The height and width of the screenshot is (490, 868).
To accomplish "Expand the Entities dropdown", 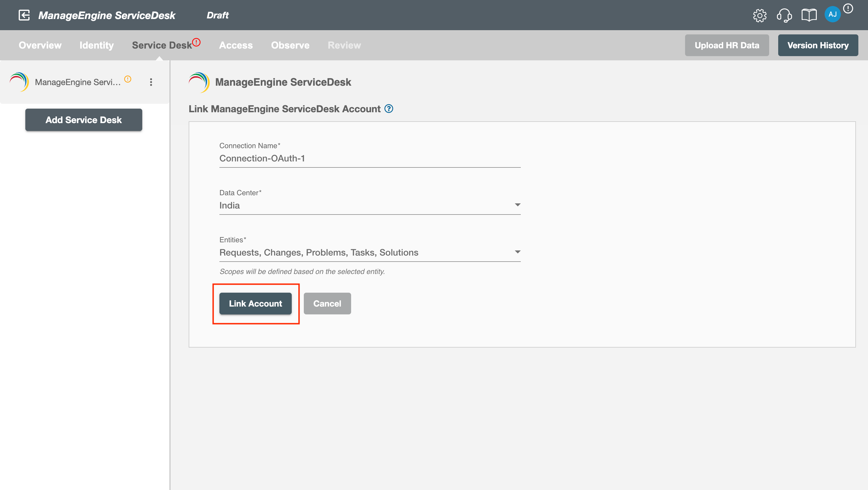I will [518, 252].
